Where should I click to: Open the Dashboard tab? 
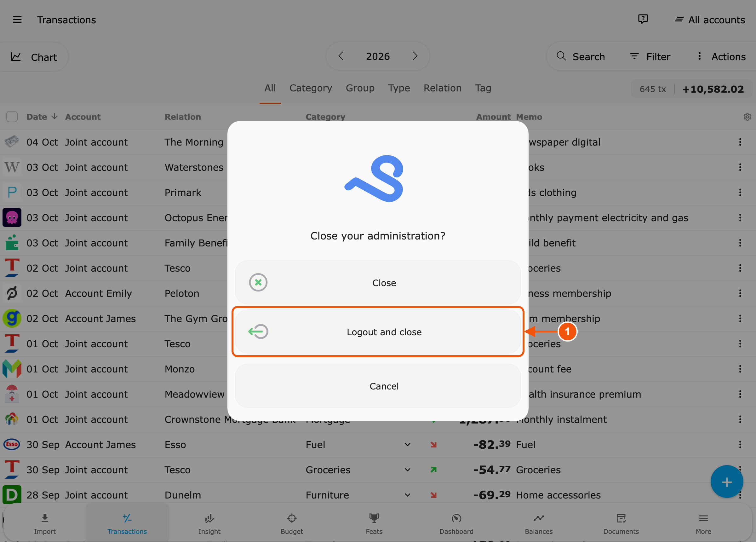point(456,524)
